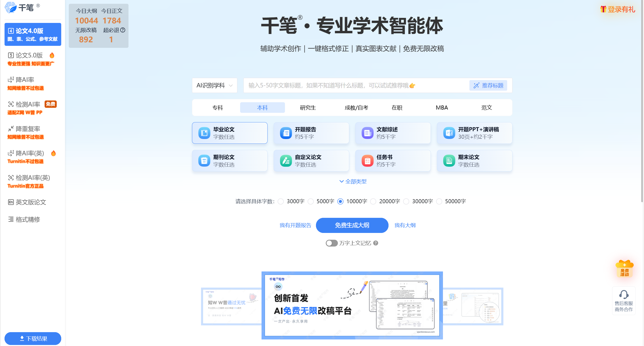
Task: Switch to the MBA tab
Action: point(442,108)
